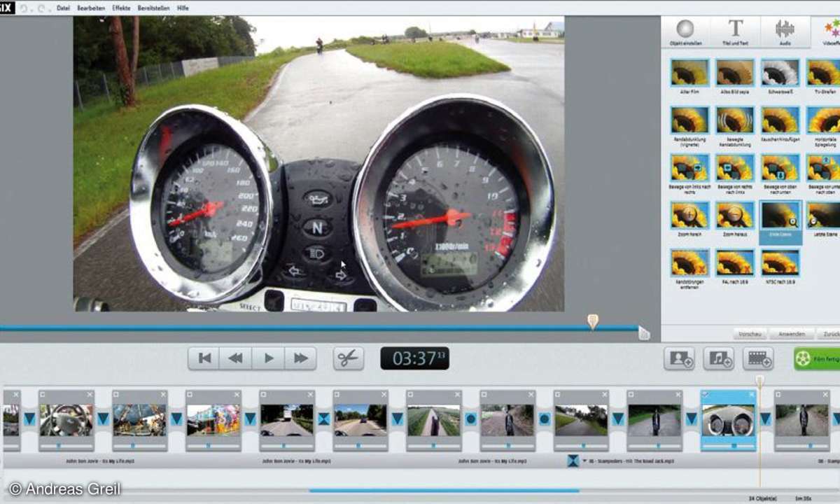Switch to the Objekt einstellen tab

(x=685, y=32)
